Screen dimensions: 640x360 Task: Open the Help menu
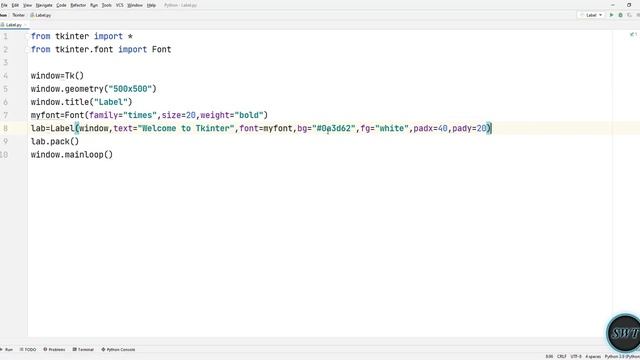tap(151, 5)
